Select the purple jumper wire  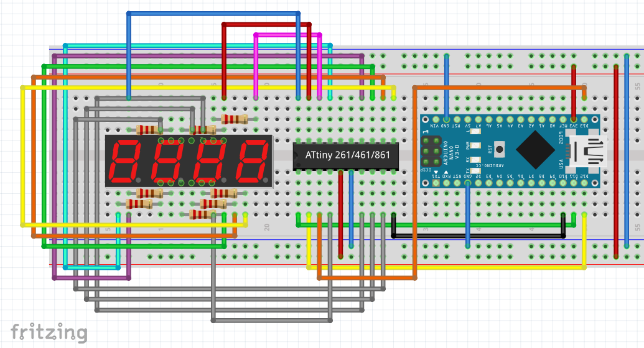click(54, 155)
